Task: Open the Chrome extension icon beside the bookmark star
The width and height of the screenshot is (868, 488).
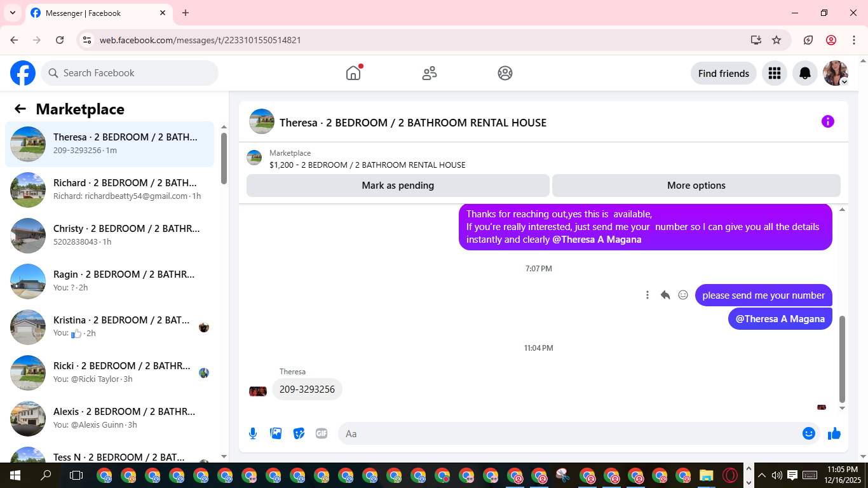Action: (x=808, y=40)
